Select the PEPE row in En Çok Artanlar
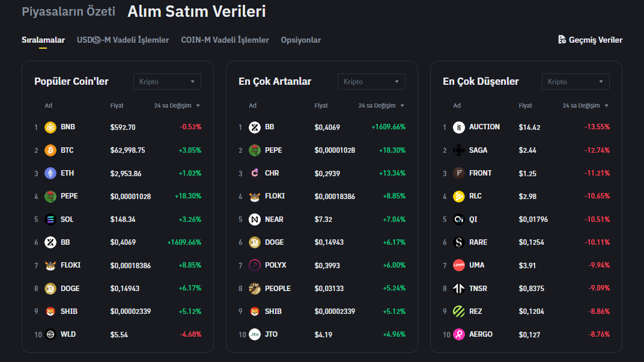Viewport: 644px width, 362px height. [273, 150]
